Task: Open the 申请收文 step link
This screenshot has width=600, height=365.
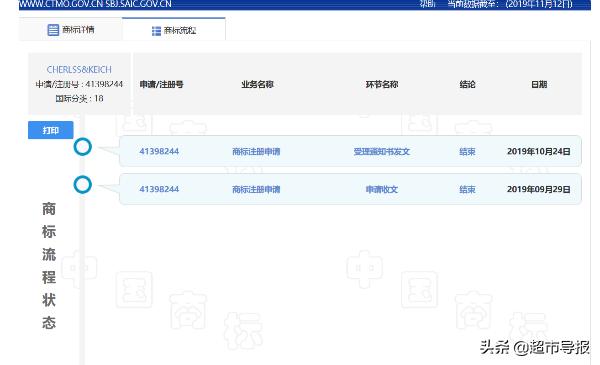Action: [382, 190]
